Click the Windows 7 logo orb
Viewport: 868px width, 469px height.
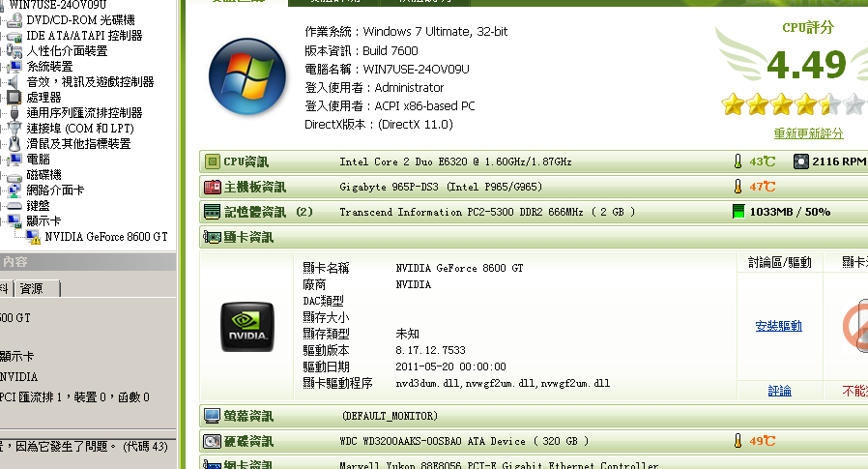click(x=247, y=76)
